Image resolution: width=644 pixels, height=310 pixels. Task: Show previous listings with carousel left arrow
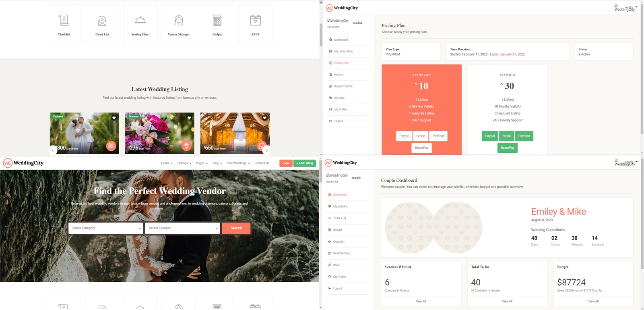point(53,150)
